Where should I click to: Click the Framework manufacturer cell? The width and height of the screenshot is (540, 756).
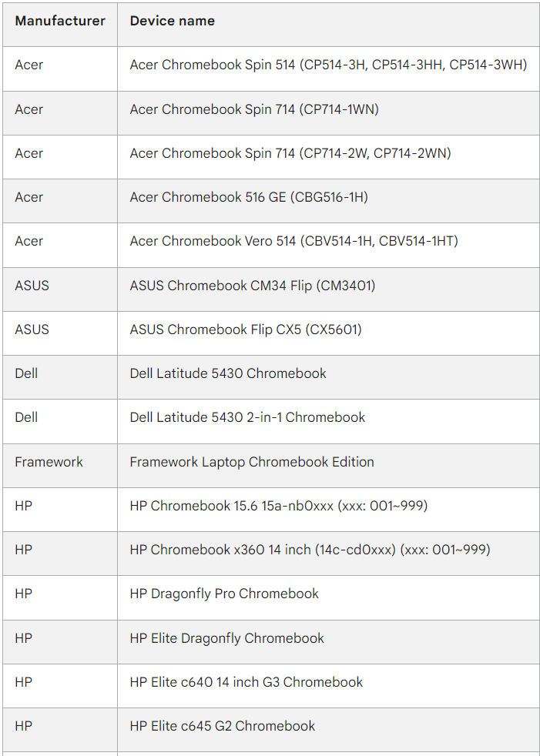[60, 462]
